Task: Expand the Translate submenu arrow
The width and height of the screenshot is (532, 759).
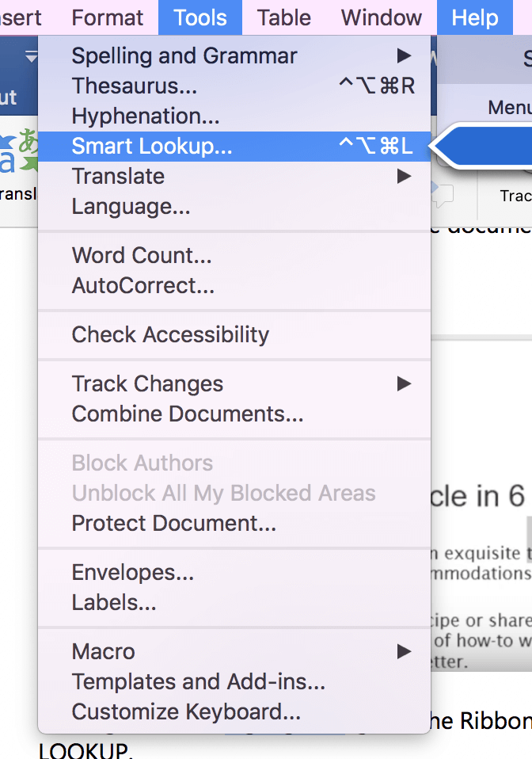Action: click(x=404, y=176)
